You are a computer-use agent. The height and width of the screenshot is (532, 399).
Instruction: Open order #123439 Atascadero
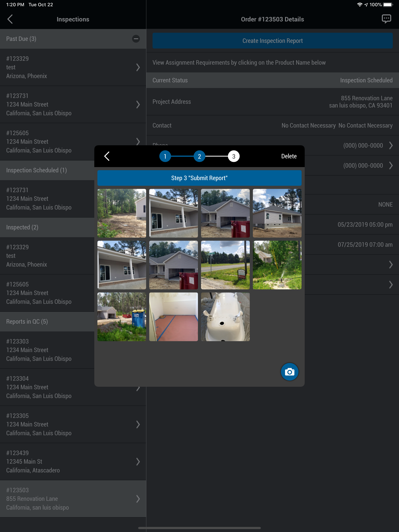point(73,462)
